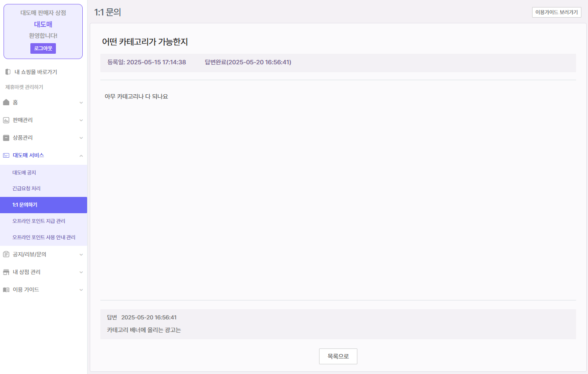Open 이용가이드 보러가기 button
The image size is (588, 374).
click(556, 12)
